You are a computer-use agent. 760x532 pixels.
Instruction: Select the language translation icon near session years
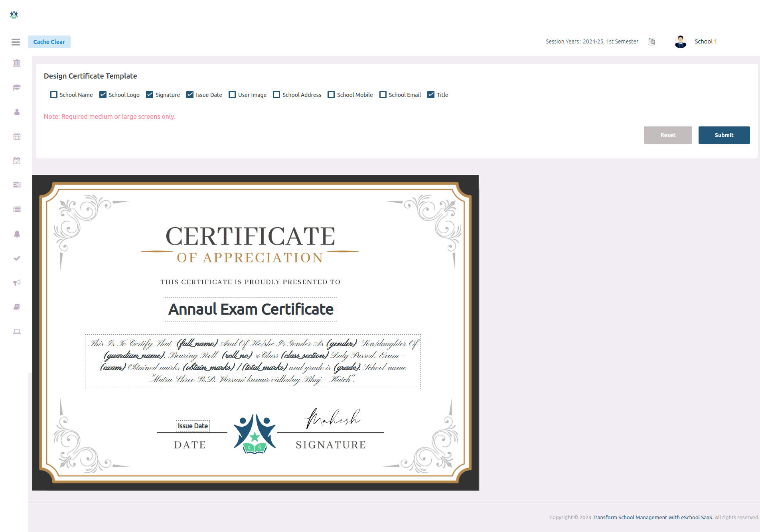[652, 41]
